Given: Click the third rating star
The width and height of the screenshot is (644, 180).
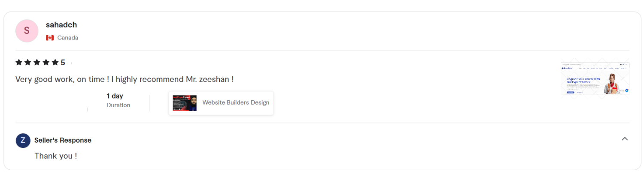Looking at the screenshot, I should tap(37, 63).
